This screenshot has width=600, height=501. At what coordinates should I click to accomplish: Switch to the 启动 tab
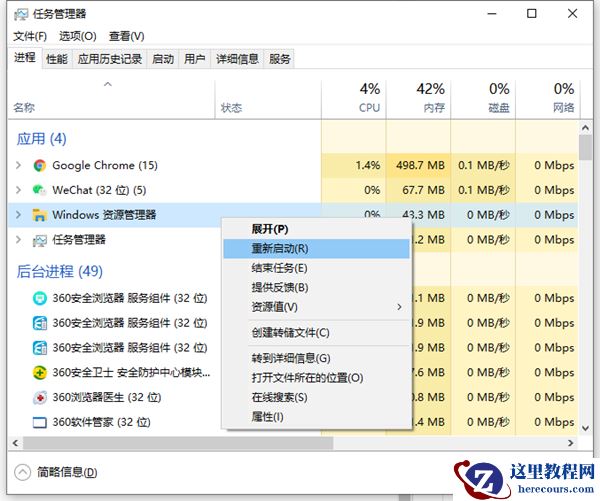coord(163,59)
